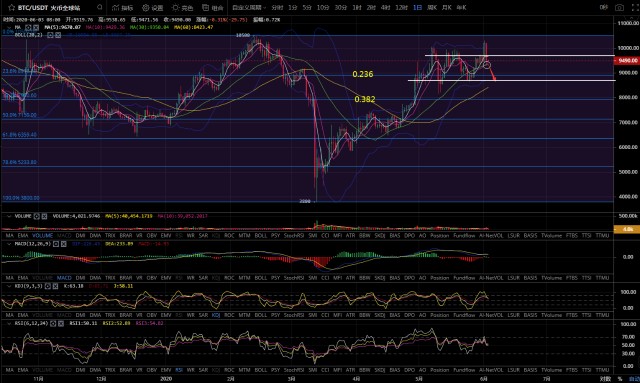Open the combination (组合) layout icon
The image size is (640, 383).
tap(206, 7)
